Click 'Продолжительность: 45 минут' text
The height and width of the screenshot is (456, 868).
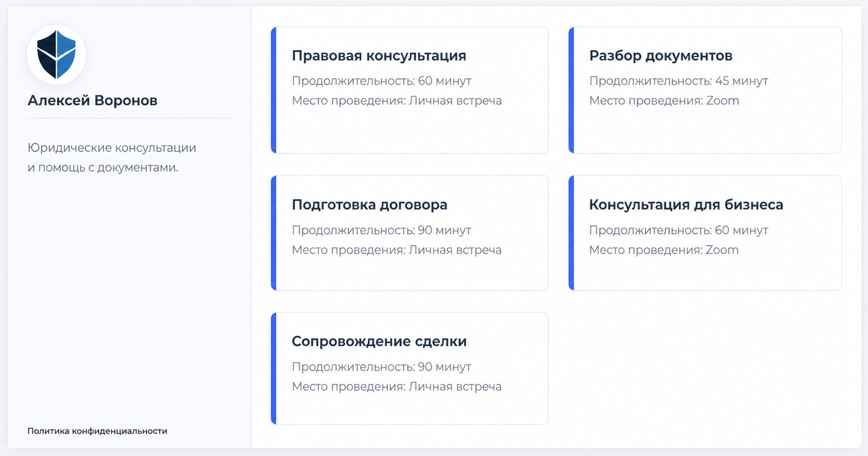(x=678, y=81)
